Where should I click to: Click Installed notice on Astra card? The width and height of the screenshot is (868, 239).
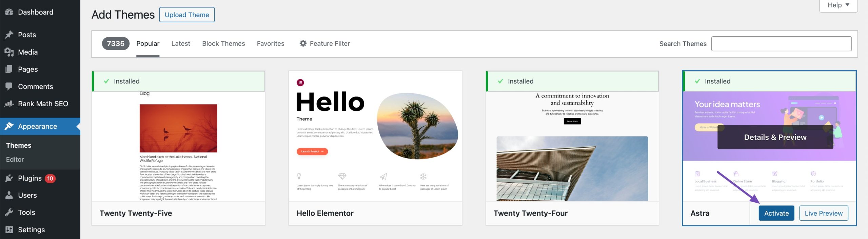coord(769,81)
